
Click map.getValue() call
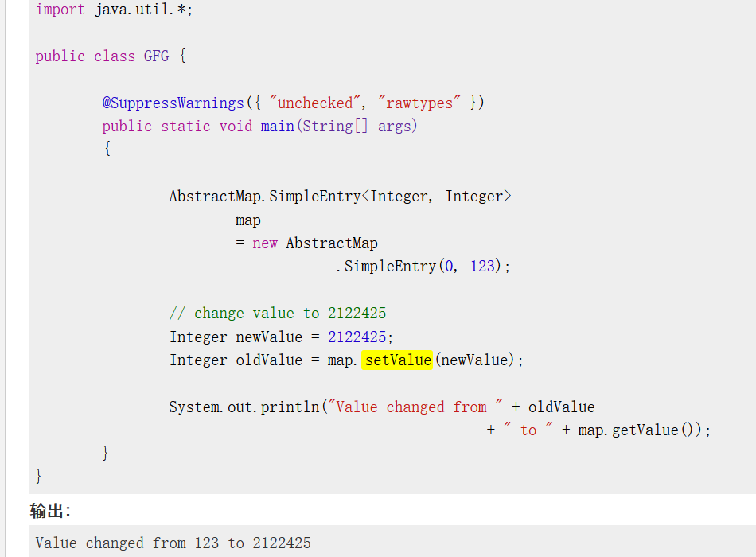click(635, 430)
